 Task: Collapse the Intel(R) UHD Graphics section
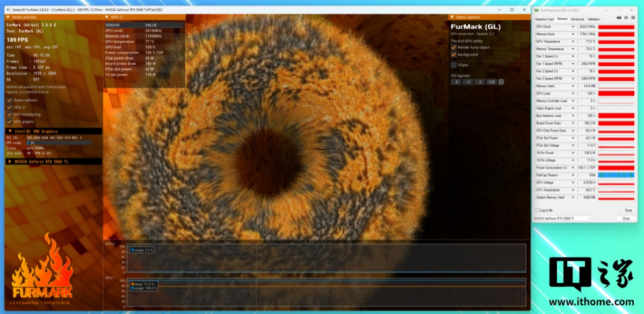point(9,131)
